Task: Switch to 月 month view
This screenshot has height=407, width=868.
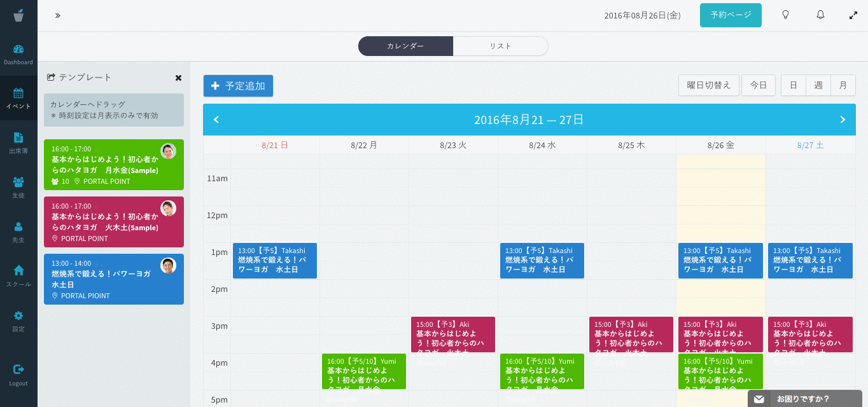Action: (843, 85)
